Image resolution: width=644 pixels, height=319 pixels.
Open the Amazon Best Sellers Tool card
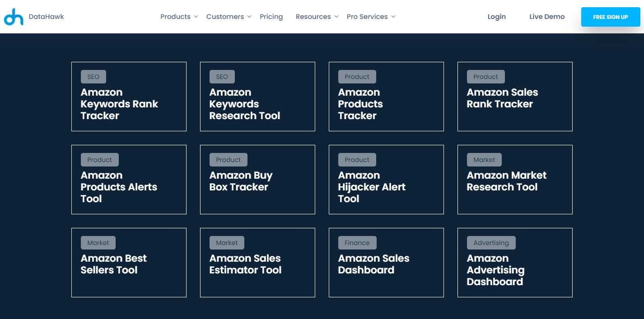[129, 263]
